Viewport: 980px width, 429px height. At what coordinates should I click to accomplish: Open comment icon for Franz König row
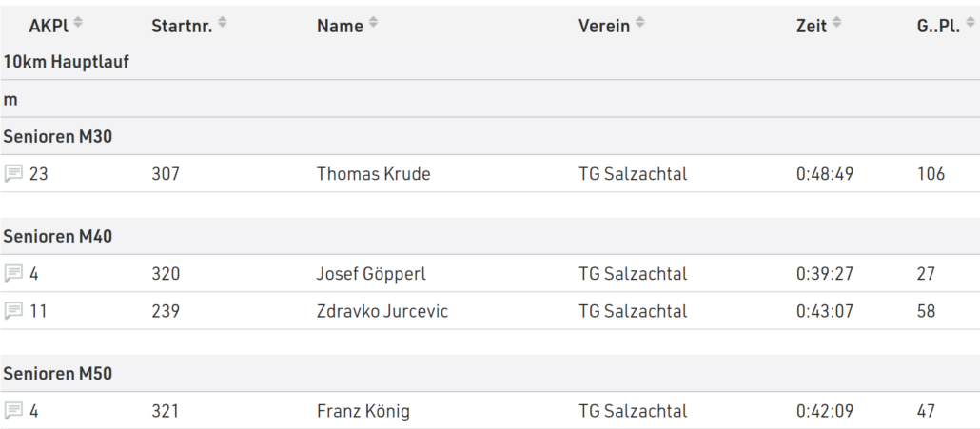[x=13, y=410]
